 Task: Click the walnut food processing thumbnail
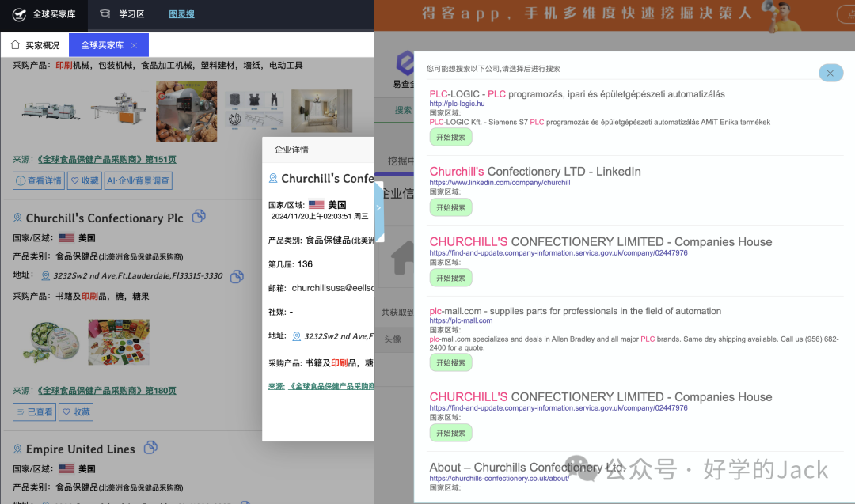click(x=187, y=111)
